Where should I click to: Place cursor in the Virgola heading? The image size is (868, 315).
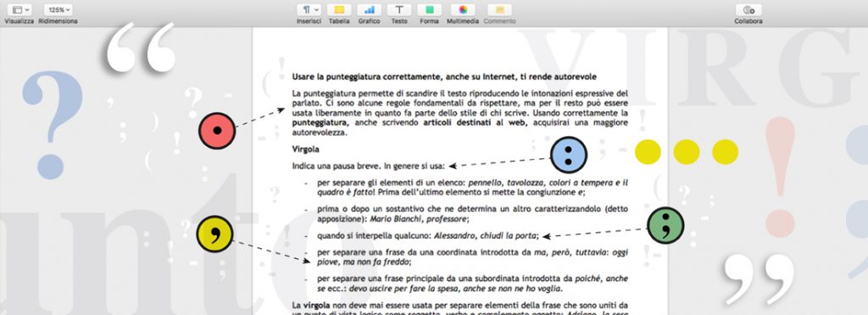click(305, 149)
